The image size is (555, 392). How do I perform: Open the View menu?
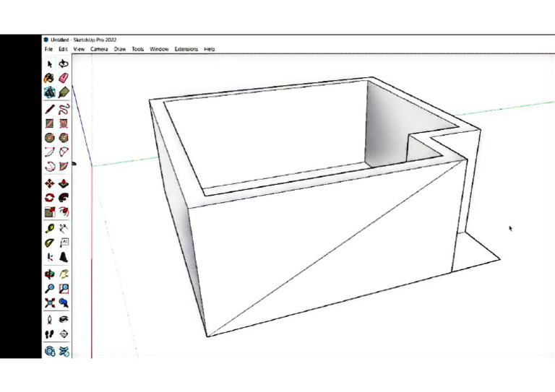[79, 49]
